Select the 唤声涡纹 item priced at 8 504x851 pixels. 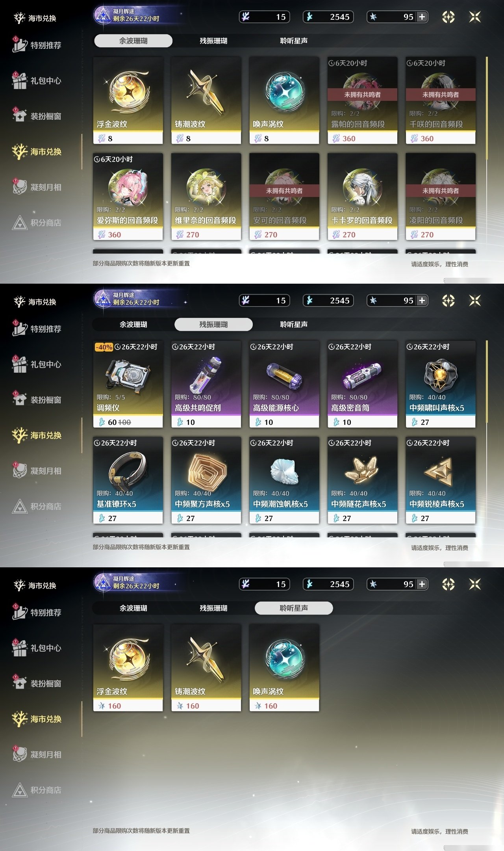284,100
